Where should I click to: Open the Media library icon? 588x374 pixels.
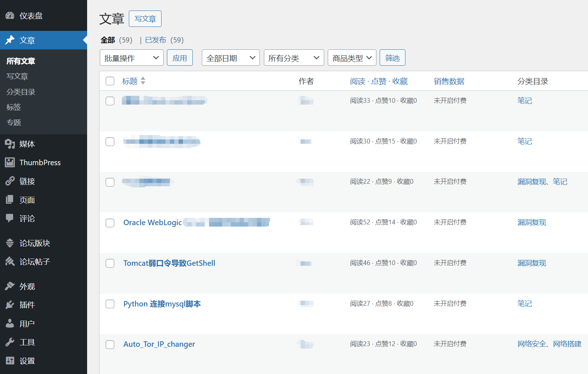click(x=10, y=144)
